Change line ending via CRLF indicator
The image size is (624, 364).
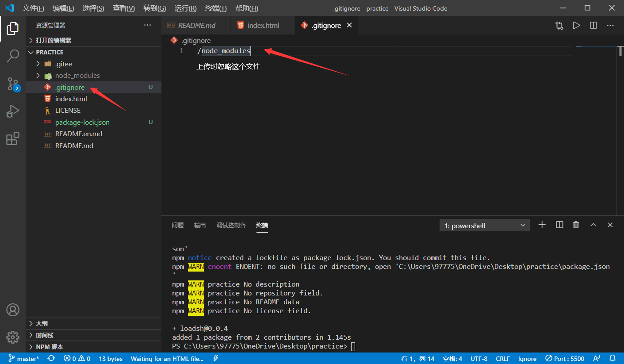503,358
